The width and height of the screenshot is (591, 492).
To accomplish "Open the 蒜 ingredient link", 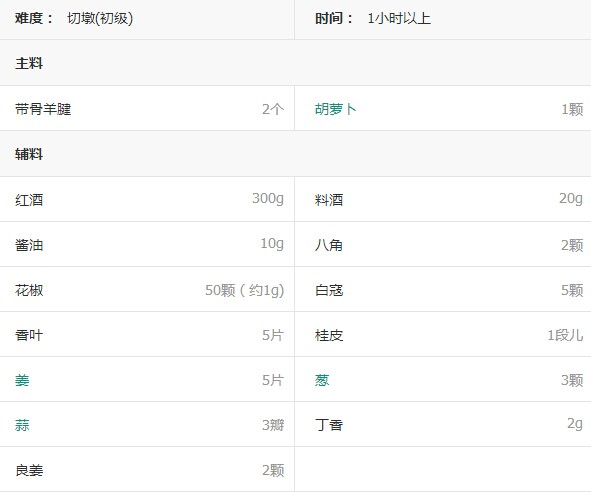I will (22, 425).
